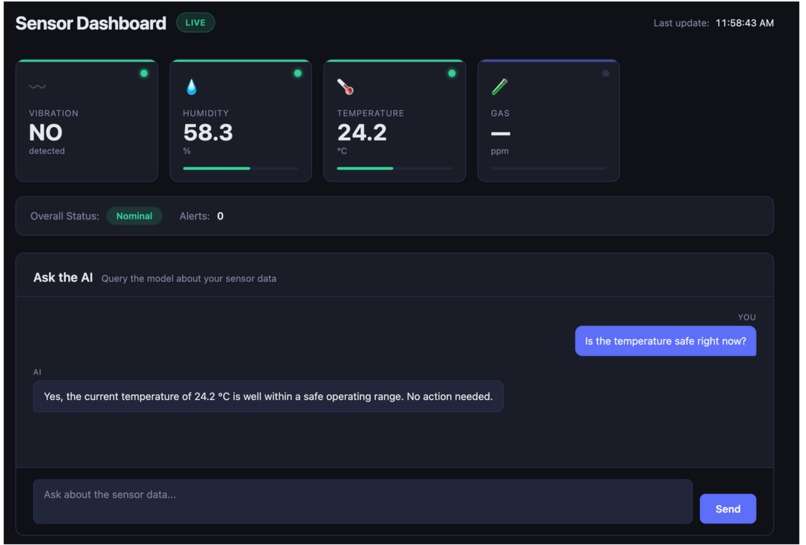Click the 24.2 temperature value
The width and height of the screenshot is (806, 545).
(362, 133)
